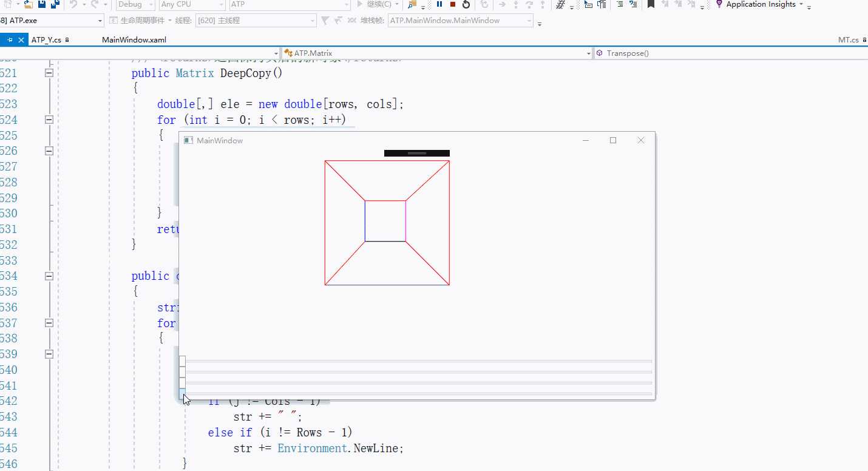
Task: Uncomment the selected lines
Action: pos(633,4)
